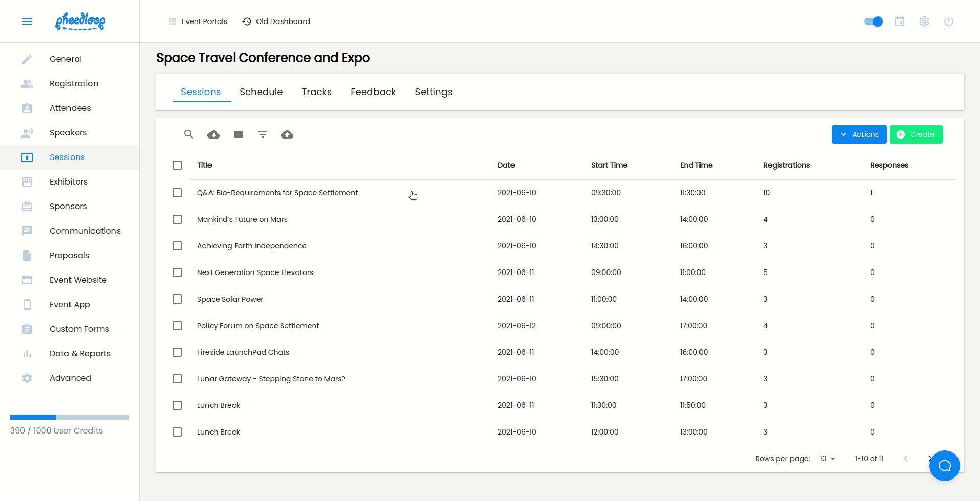Open the filter table icon

click(263, 134)
